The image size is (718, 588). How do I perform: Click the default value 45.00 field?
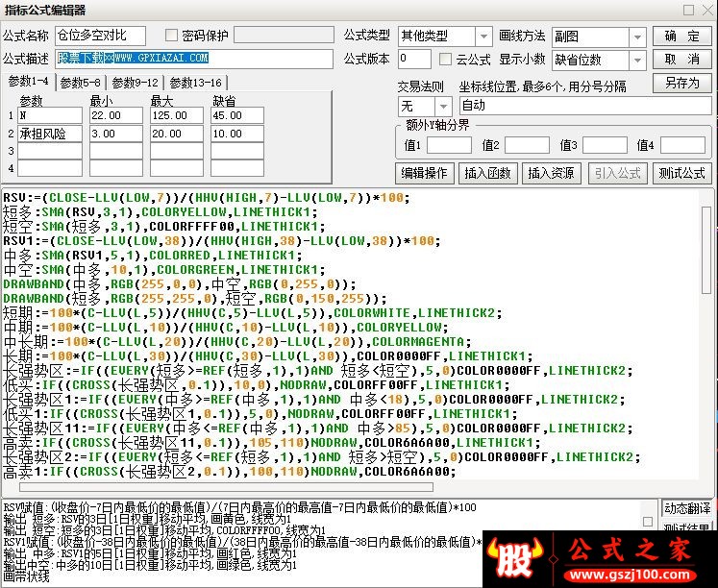pyautogui.click(x=237, y=115)
